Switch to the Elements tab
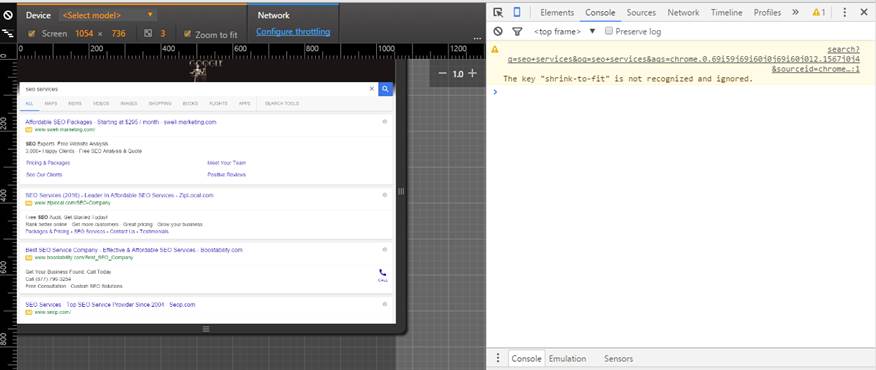876x370 pixels. pos(557,12)
